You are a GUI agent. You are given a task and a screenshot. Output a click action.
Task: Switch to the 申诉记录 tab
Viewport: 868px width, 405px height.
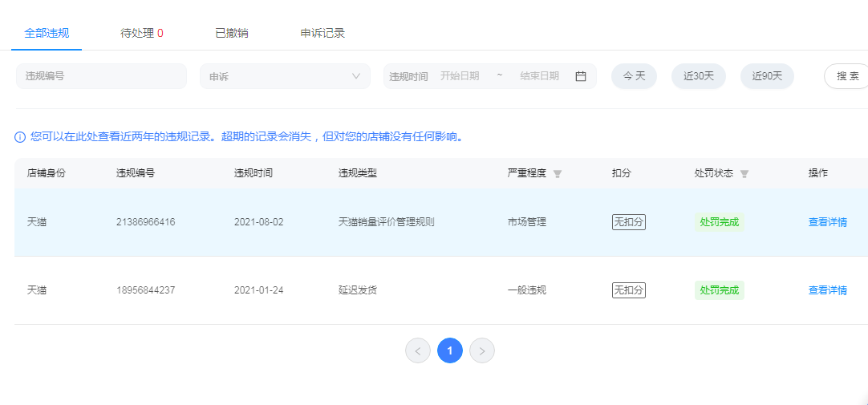coord(322,33)
